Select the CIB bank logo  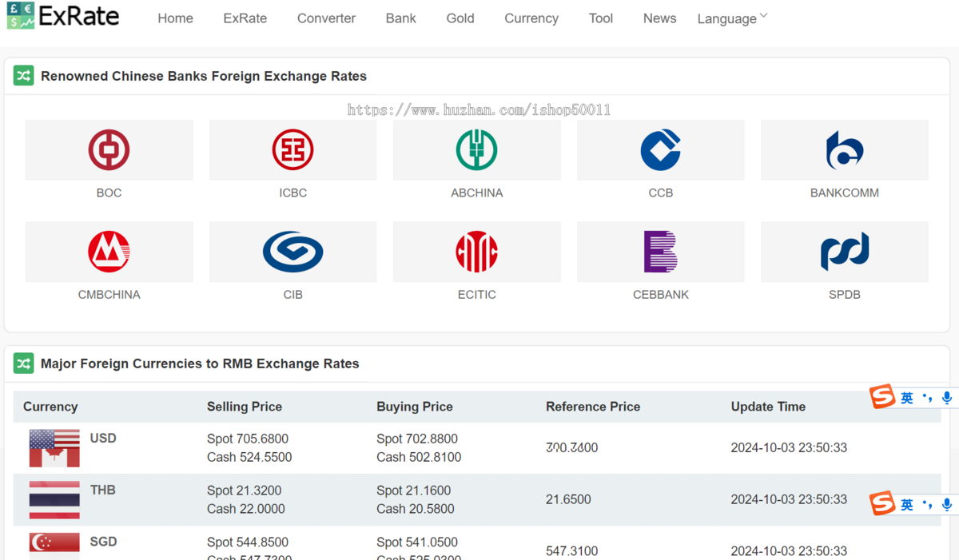point(292,252)
